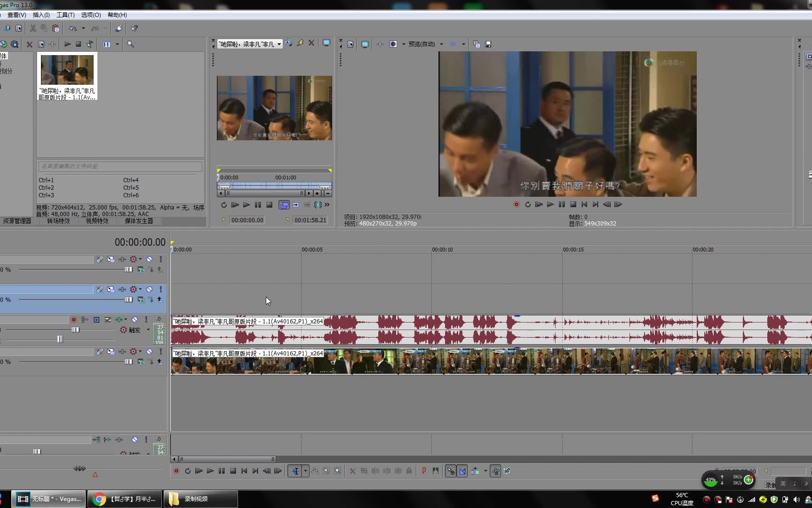Screen dimensions: 812x508
Task: Insert marker with red flag icon
Action: click(424, 471)
